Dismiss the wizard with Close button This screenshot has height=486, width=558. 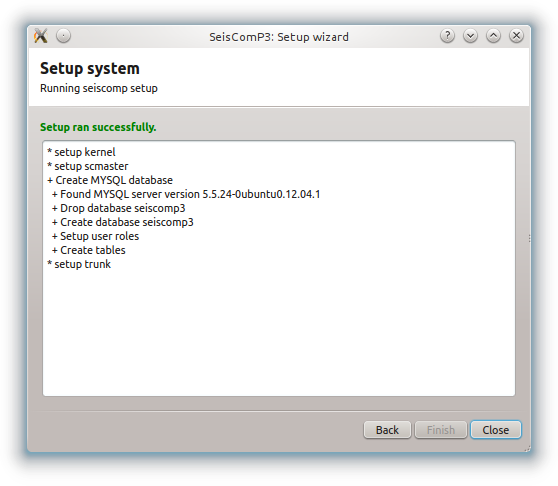[496, 430]
